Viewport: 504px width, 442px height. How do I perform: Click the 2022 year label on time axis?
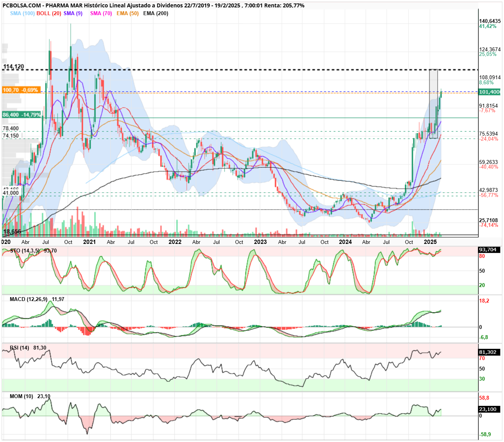[x=175, y=242]
